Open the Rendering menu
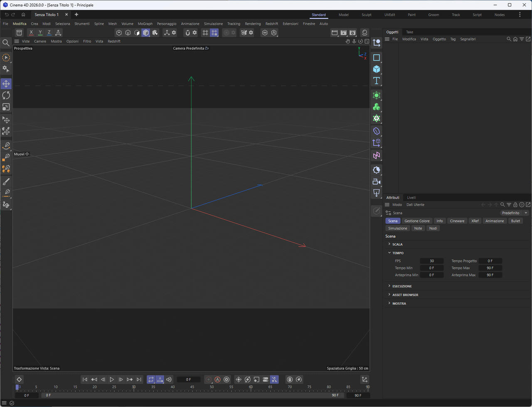The width and height of the screenshot is (532, 407). click(x=253, y=24)
